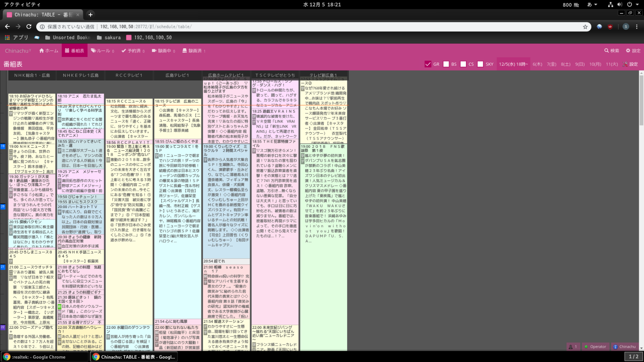Open the 19:00 NHKニュース7 program
Image resolution: width=644 pixels, height=362 pixels.
(x=32, y=159)
